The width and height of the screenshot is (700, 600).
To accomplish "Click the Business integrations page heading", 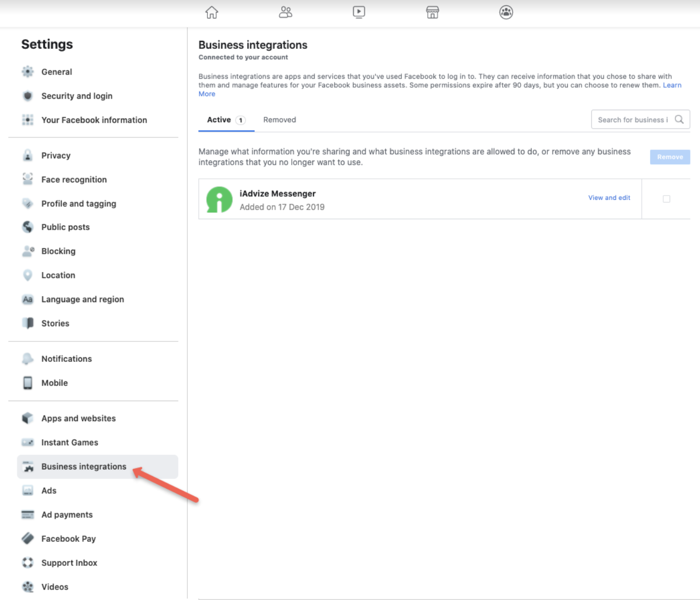I will [x=253, y=45].
